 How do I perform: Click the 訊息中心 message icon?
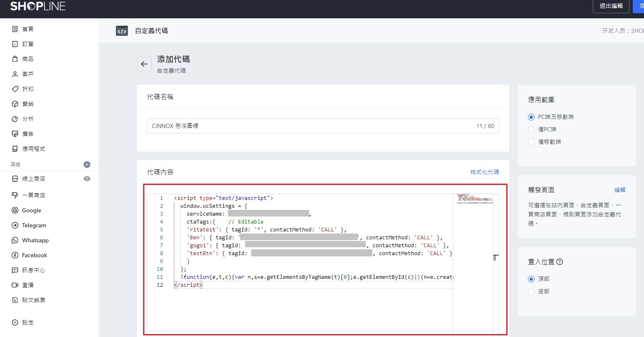(x=15, y=270)
